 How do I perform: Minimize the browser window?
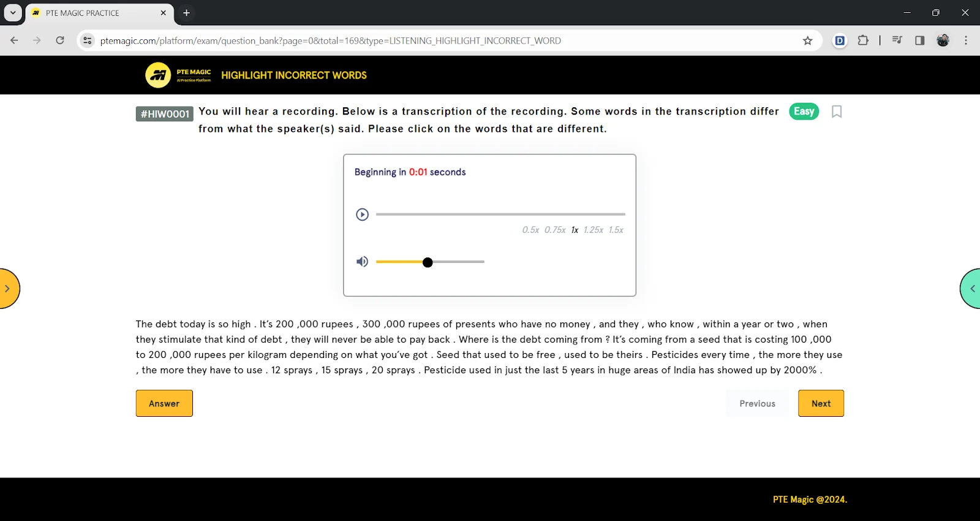tap(907, 12)
